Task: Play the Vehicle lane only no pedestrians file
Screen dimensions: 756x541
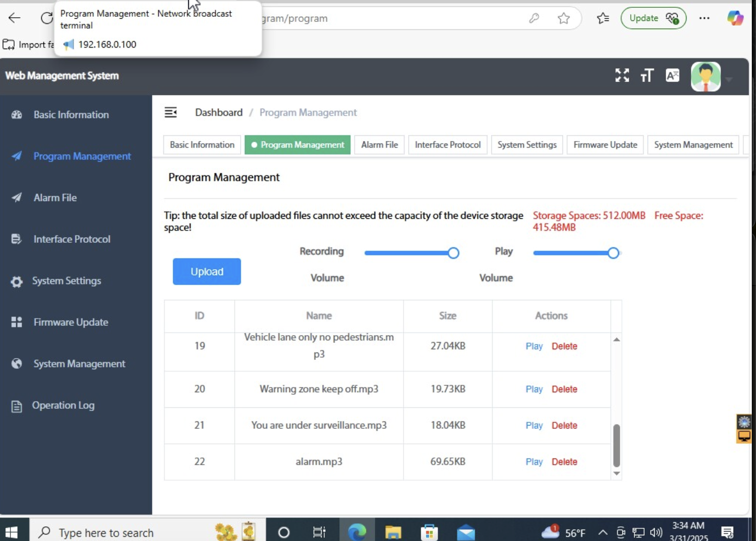Action: tap(534, 346)
